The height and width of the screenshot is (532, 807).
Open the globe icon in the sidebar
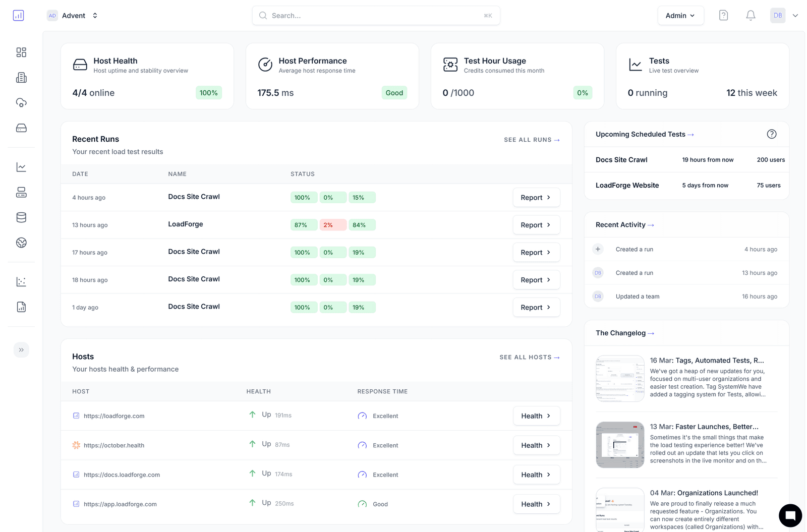pyautogui.click(x=21, y=243)
